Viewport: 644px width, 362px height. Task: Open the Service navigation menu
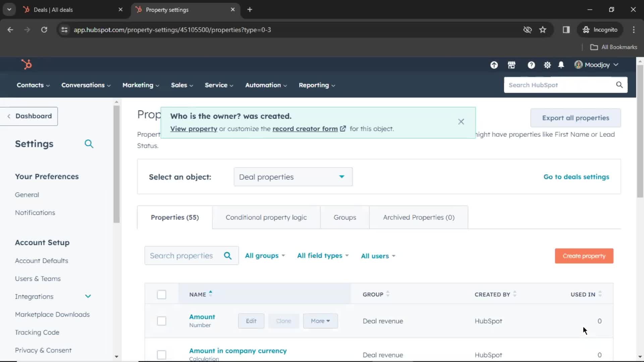tap(219, 85)
